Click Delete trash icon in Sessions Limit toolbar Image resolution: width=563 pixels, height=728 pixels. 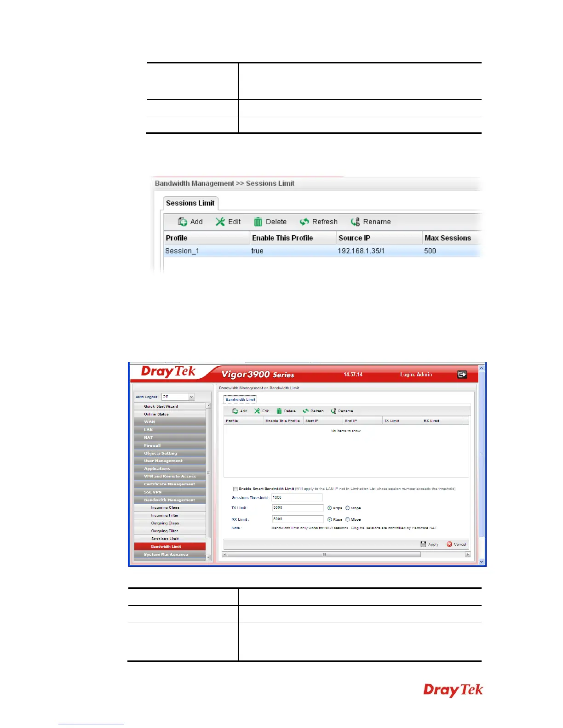coord(258,222)
